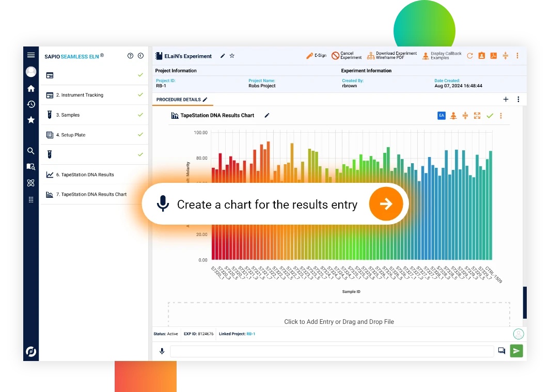Open the chart entry three-dot menu
Screen dimensions: 550x392
(x=501, y=116)
